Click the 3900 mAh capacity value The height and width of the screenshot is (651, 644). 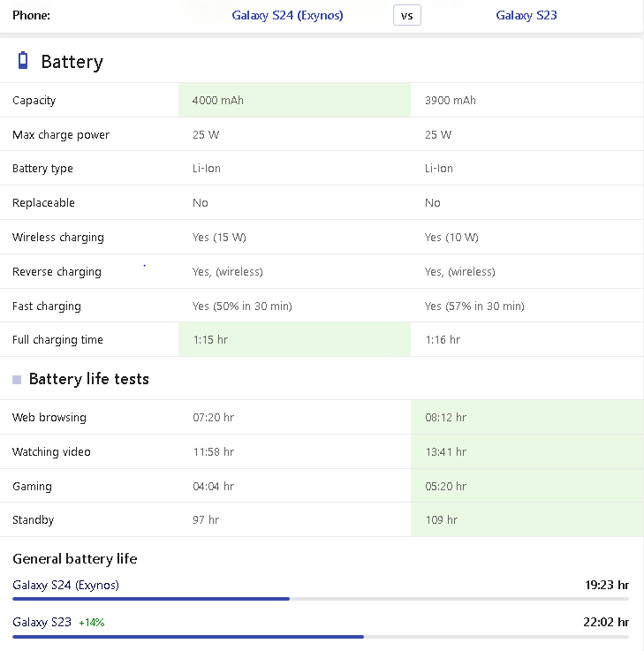(451, 101)
